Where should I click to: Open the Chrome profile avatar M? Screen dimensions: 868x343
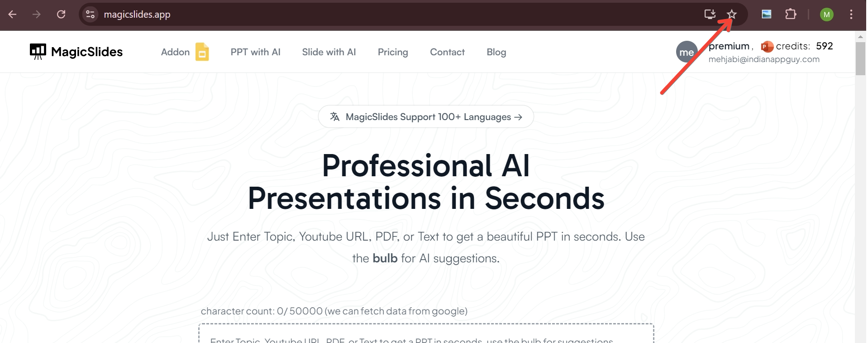pos(827,14)
